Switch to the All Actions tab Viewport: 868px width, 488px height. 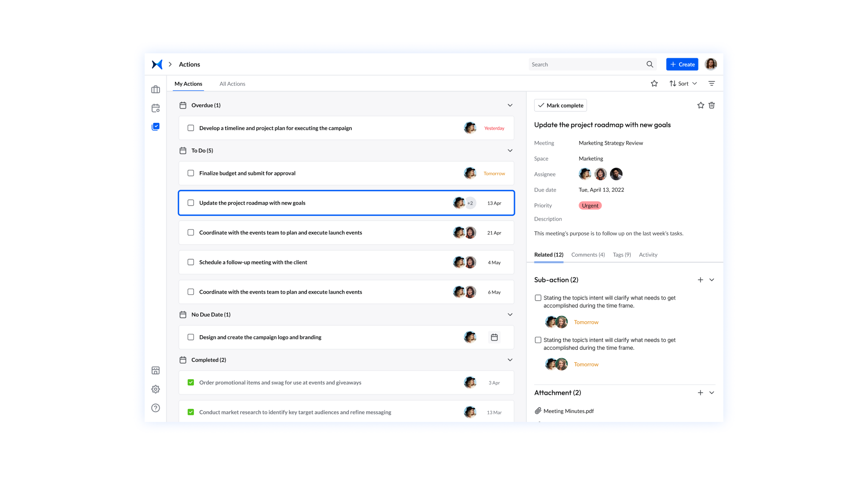232,84
